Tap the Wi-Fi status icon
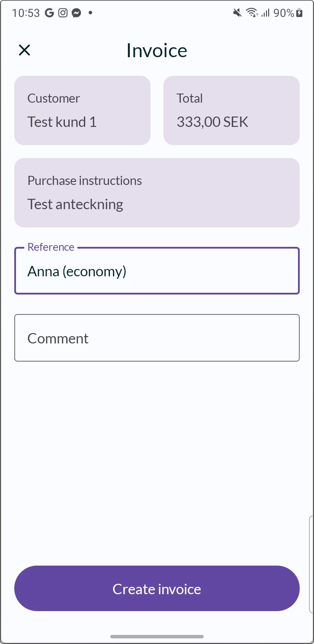 tap(252, 13)
